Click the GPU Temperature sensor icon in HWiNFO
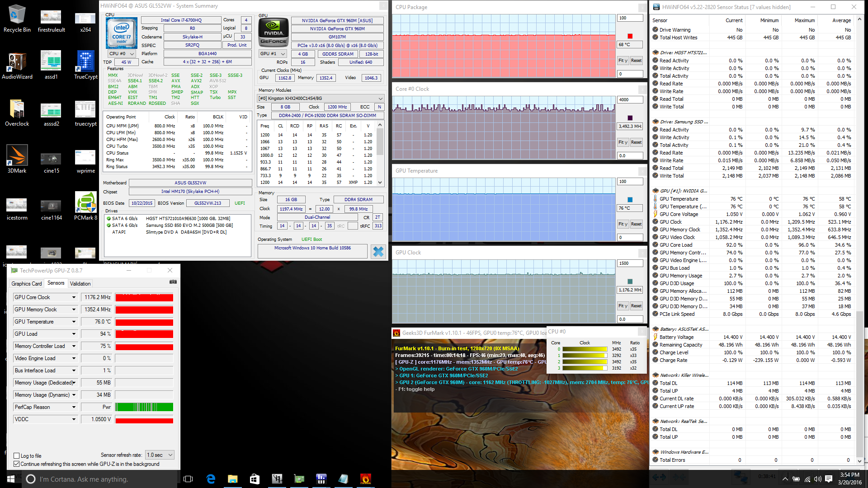 pos(656,199)
